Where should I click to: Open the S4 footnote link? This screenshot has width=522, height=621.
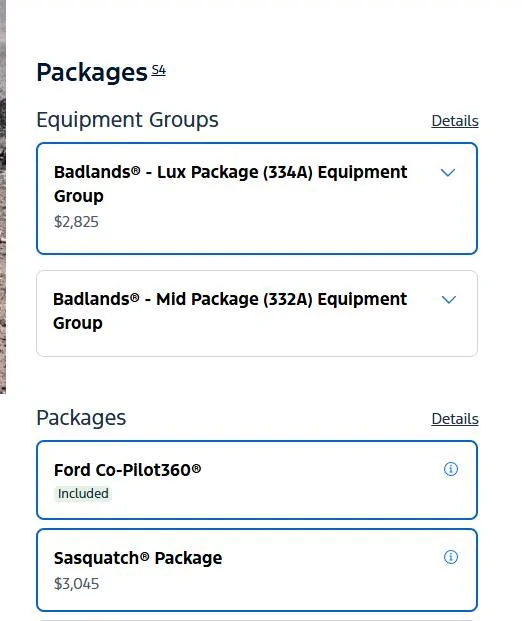click(158, 70)
